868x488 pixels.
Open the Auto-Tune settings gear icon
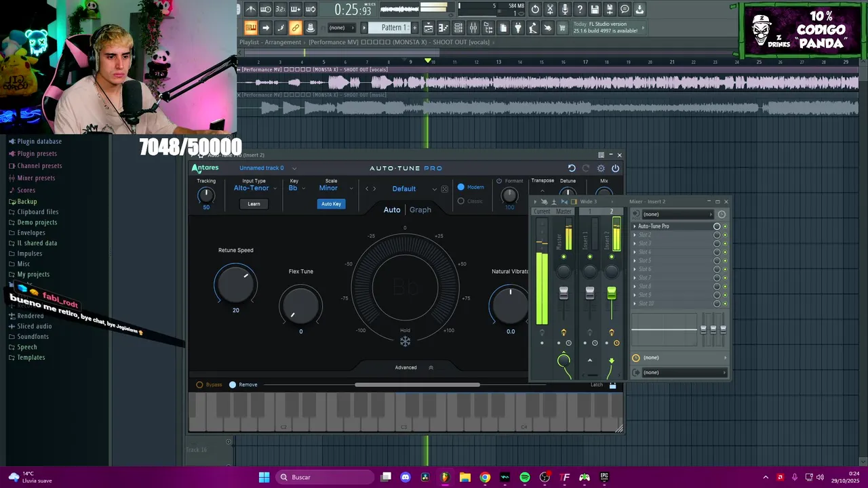click(x=601, y=168)
